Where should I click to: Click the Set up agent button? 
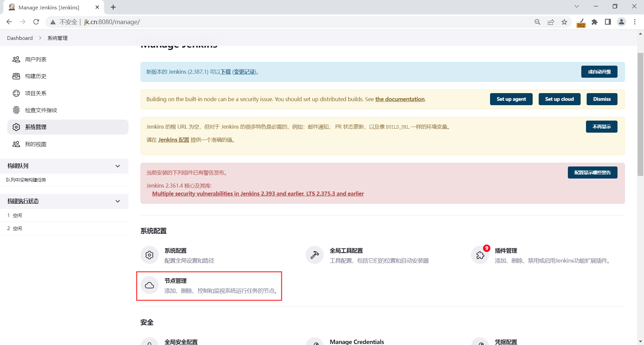(511, 99)
